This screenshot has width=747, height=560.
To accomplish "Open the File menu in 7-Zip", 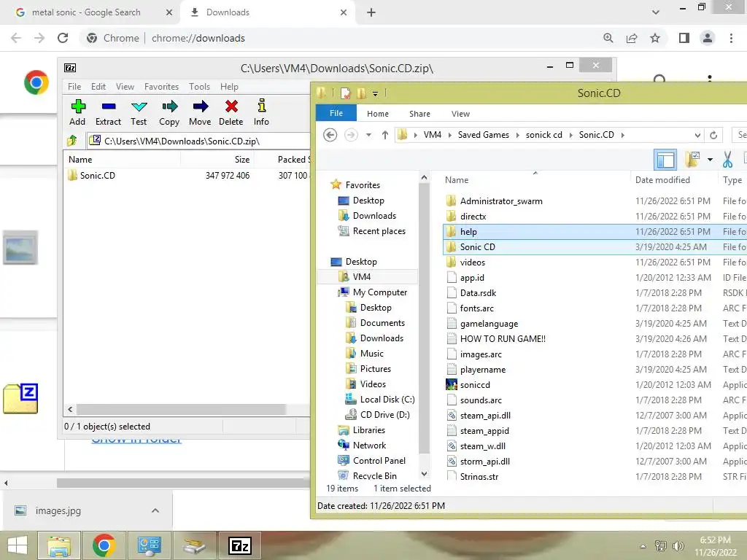I will (74, 87).
